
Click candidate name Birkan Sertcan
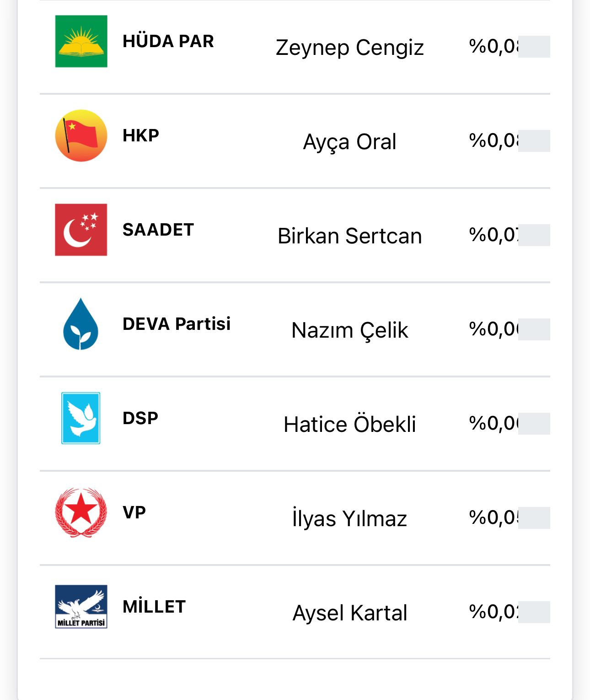coord(350,236)
